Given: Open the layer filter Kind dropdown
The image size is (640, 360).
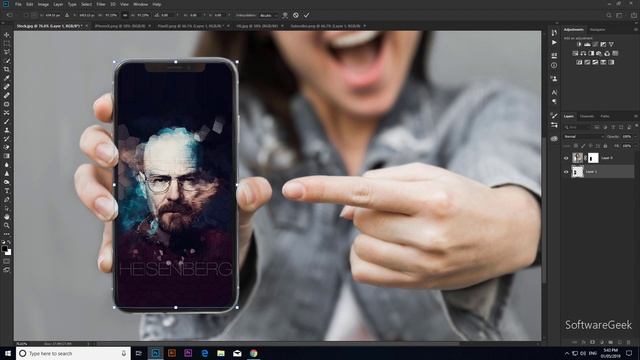Looking at the screenshot, I should 578,127.
